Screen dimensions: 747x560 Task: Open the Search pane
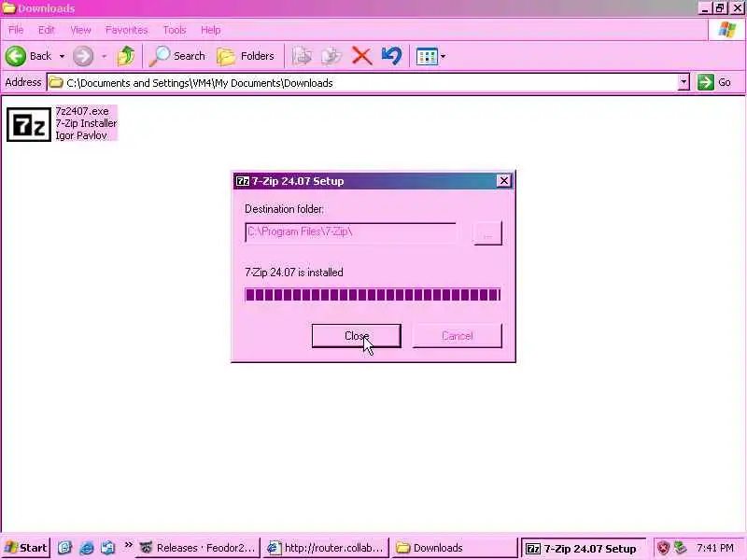coord(177,56)
